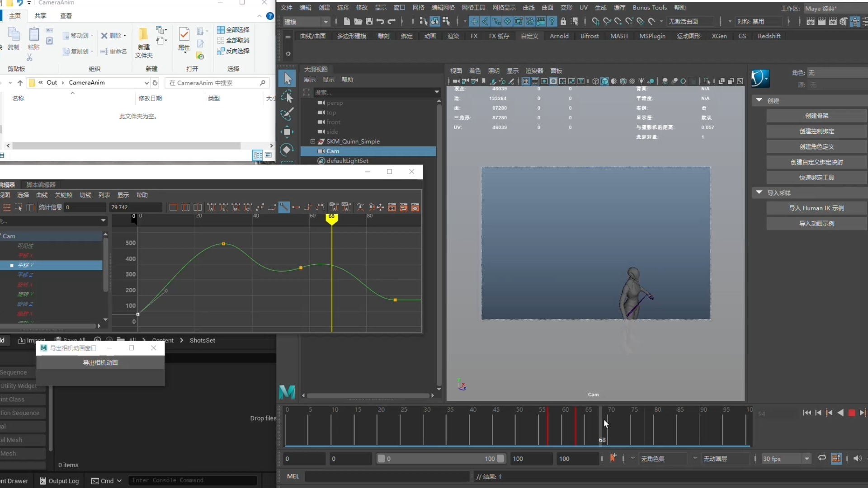Toggle the sound speaker icon in range bar
Screen dimensions: 868x488
coord(857,458)
